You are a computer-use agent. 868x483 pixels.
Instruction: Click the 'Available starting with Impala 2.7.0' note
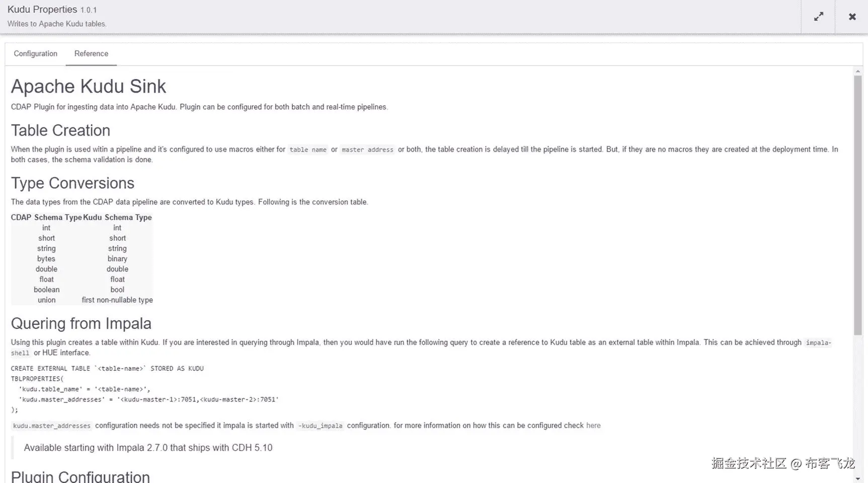tap(148, 448)
